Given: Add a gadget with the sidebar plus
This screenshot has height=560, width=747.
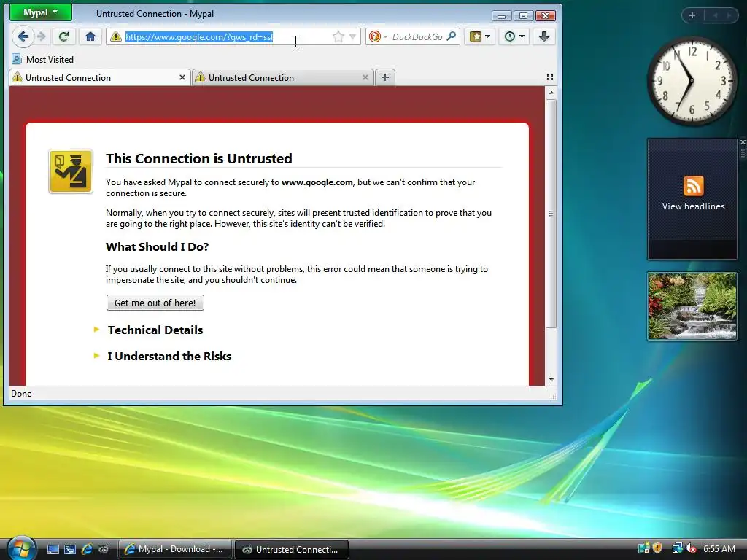Looking at the screenshot, I should click(x=692, y=15).
